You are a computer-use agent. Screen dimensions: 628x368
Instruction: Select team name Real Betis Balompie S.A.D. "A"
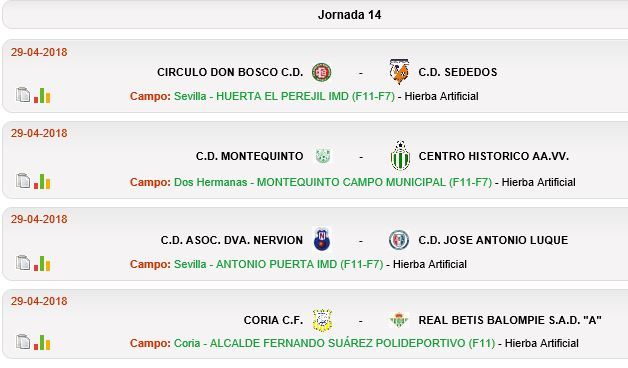coord(510,320)
